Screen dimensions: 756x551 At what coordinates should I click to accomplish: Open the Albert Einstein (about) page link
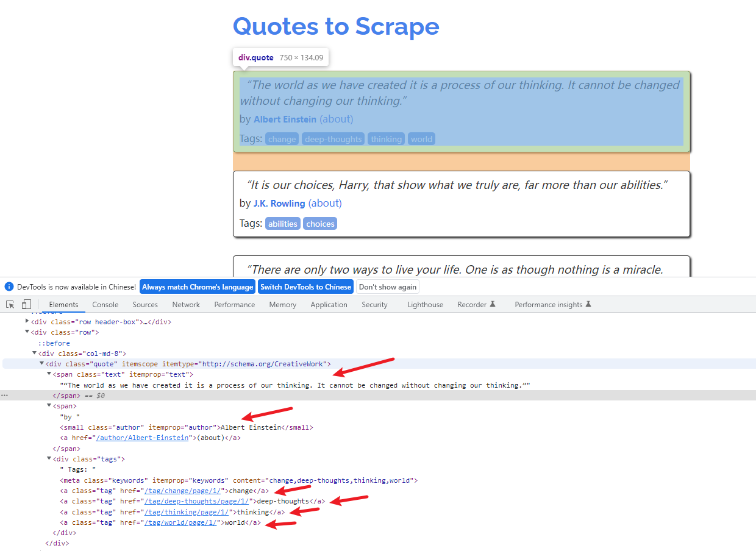336,119
